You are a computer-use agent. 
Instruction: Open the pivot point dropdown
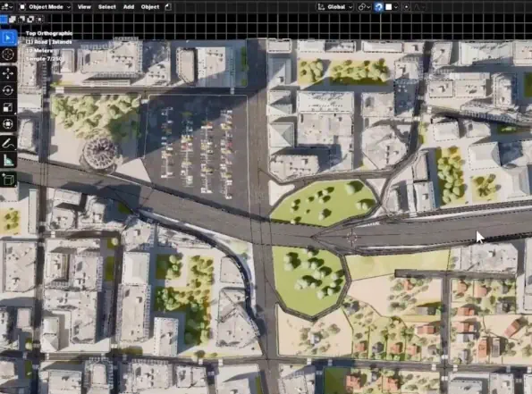364,7
